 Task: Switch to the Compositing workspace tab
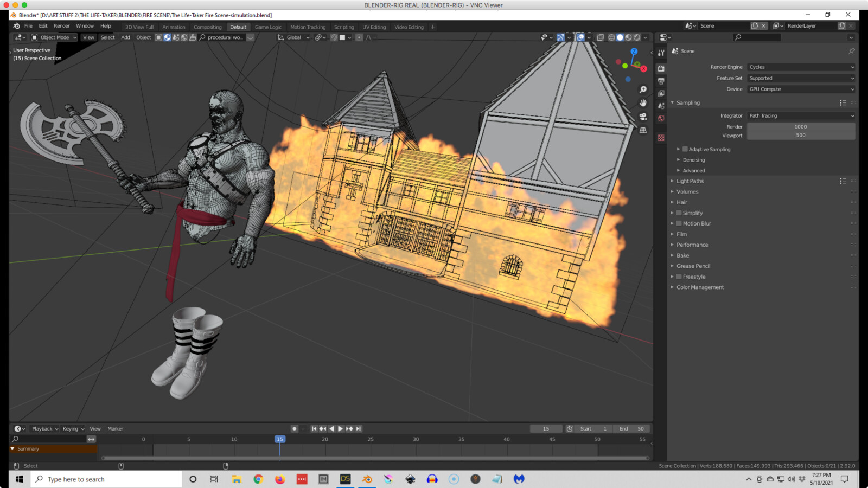click(208, 27)
